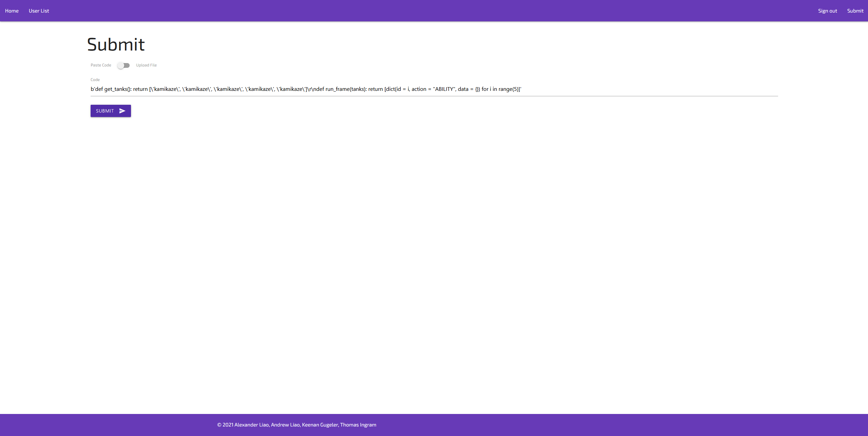Click range(5) at end of code
The width and height of the screenshot is (868, 436).
[508, 89]
